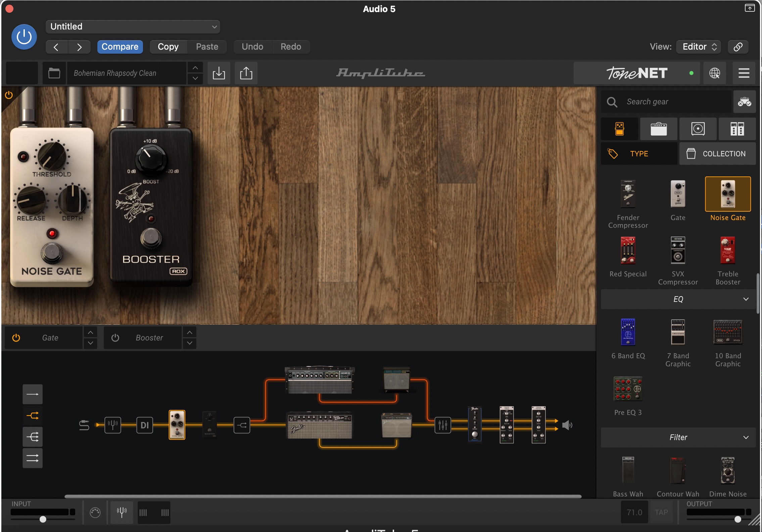Toggle the Gate slot power button
The image size is (762, 532).
coord(16,337)
